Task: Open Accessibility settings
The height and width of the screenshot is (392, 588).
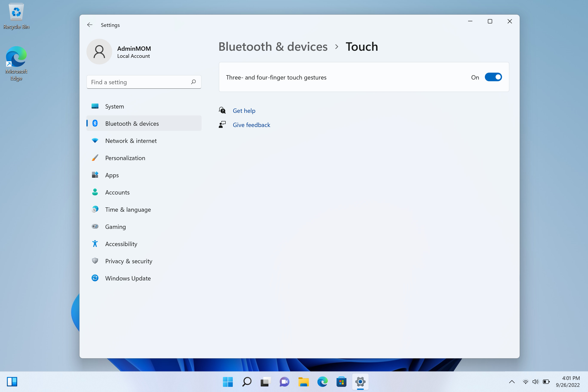Action: [x=121, y=244]
